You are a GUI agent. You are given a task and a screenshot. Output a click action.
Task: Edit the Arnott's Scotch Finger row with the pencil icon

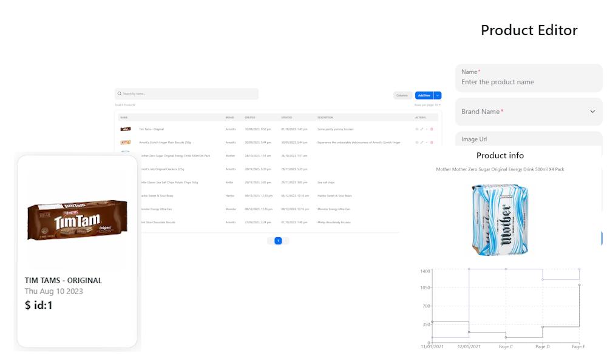(422, 143)
